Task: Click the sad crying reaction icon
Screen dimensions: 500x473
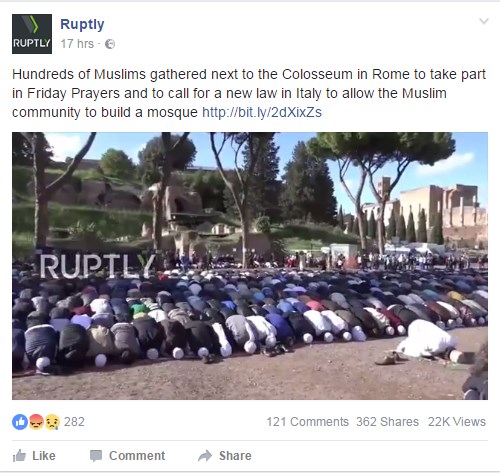Action: 52,422
